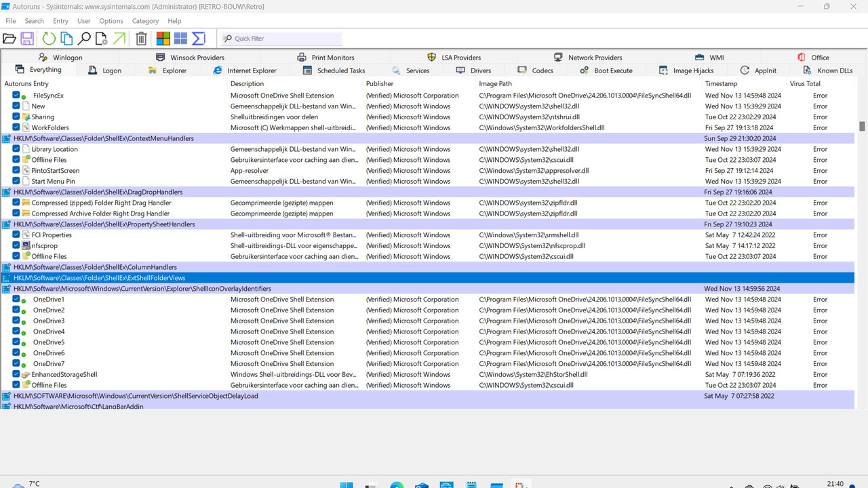Click the Quick Filter input field
868x488 pixels.
(x=281, y=39)
